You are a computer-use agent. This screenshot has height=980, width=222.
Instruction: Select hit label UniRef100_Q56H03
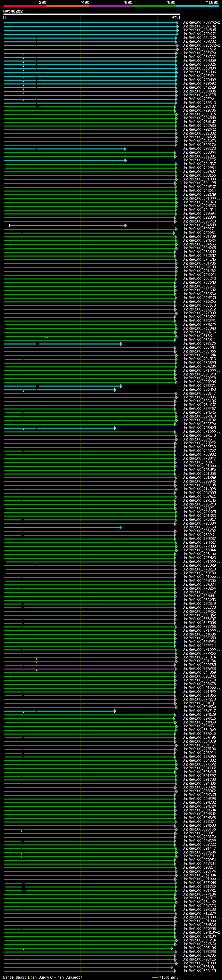(199, 390)
